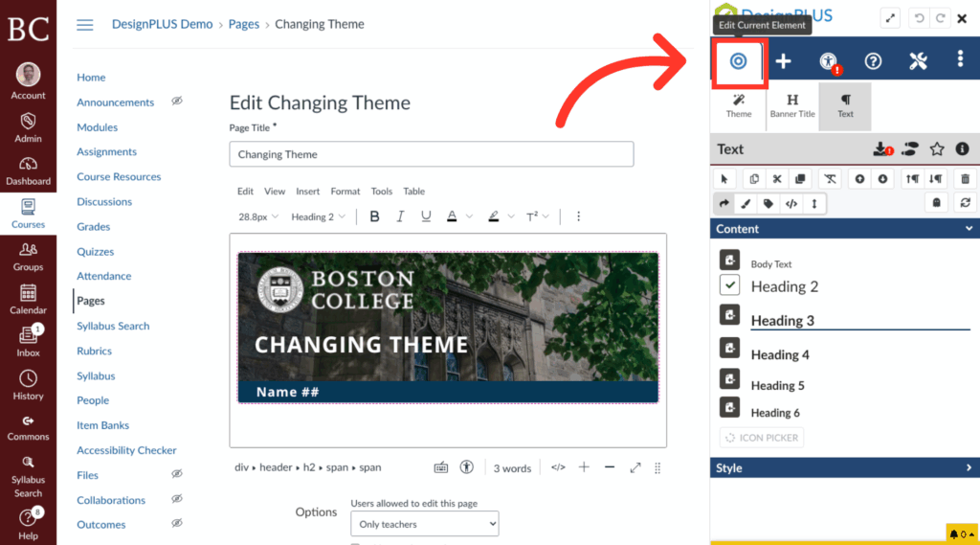Image resolution: width=980 pixels, height=545 pixels.
Task: Click the duplicate element icon
Action: (800, 179)
